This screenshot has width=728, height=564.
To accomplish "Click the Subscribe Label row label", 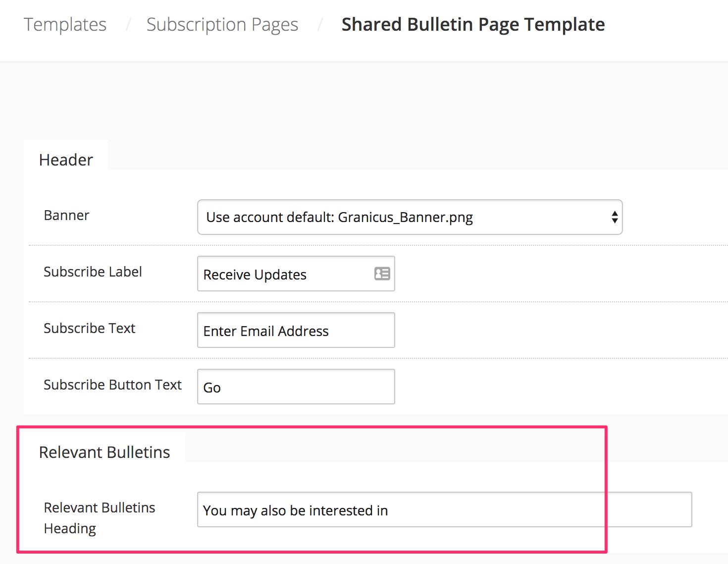I will click(x=93, y=272).
